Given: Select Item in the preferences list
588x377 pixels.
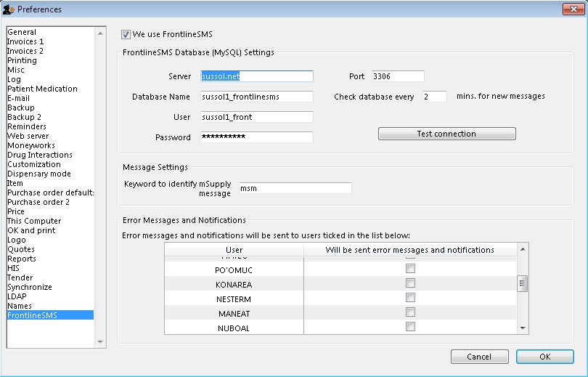Looking at the screenshot, I should click(x=50, y=183).
